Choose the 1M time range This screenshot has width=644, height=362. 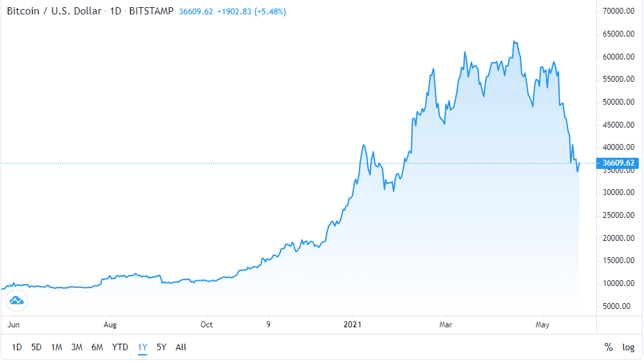56,347
